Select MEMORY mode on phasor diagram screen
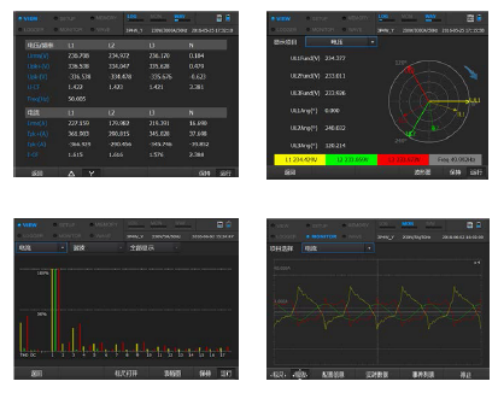This screenshot has height=394, width=498. point(355,18)
